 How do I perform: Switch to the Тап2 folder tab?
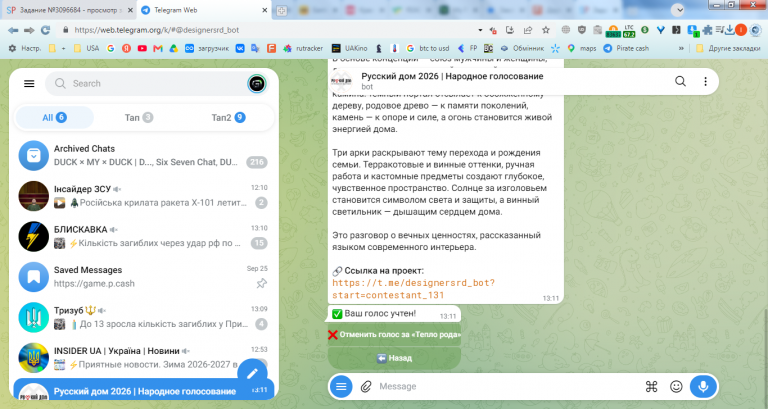(228, 118)
